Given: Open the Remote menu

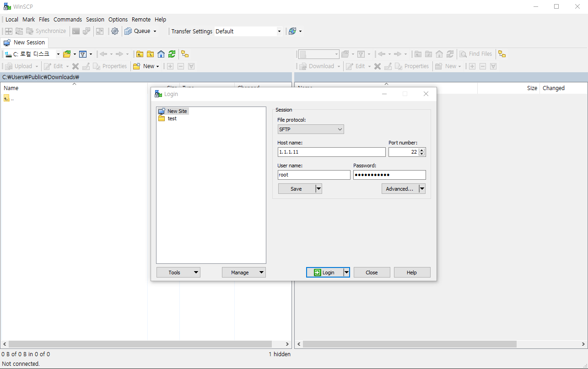Looking at the screenshot, I should (141, 20).
